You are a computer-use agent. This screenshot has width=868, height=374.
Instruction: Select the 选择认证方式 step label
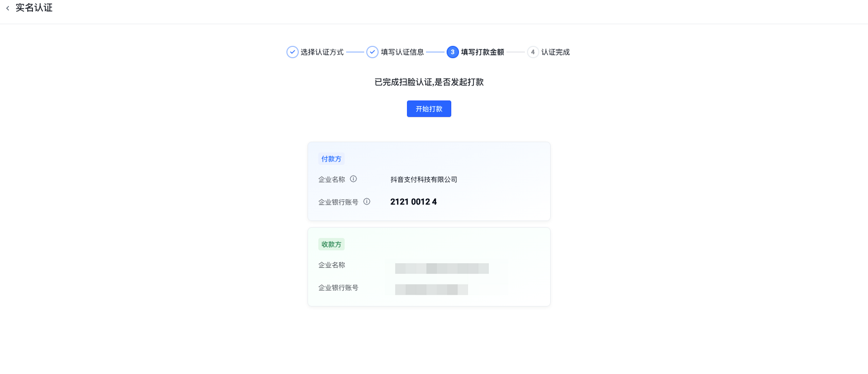(x=322, y=52)
